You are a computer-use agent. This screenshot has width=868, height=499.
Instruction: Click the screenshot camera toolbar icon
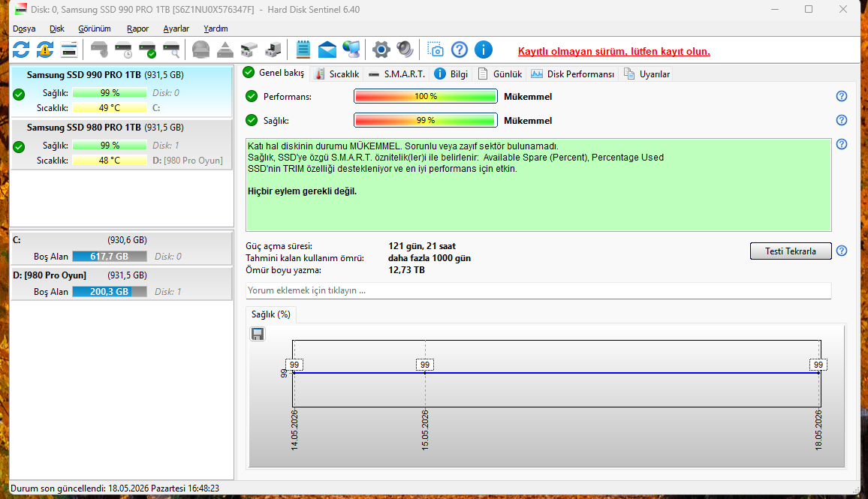[x=435, y=50]
